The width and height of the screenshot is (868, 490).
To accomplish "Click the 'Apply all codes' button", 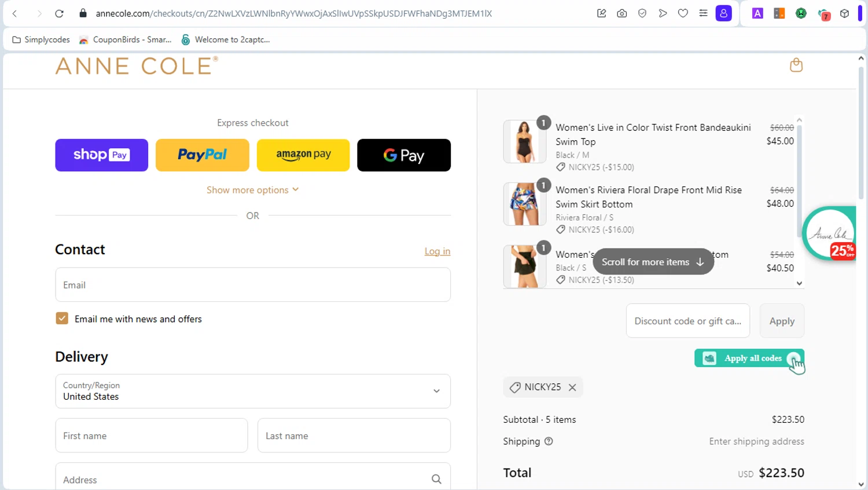I will [749, 359].
